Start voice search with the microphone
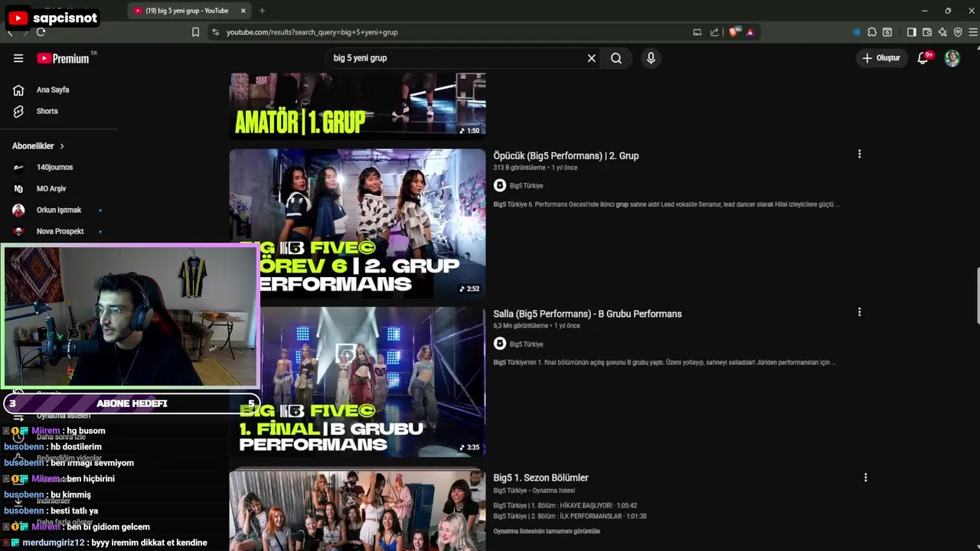This screenshot has width=980, height=551. pyautogui.click(x=651, y=58)
